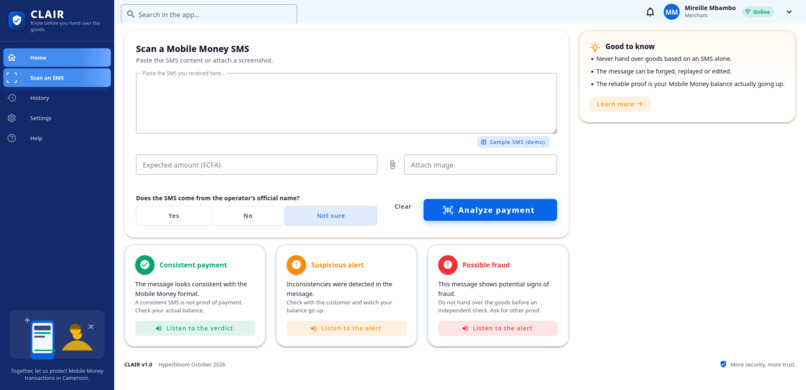Expand the user account menu chevron
Screen dimensions: 806x390
click(x=789, y=12)
